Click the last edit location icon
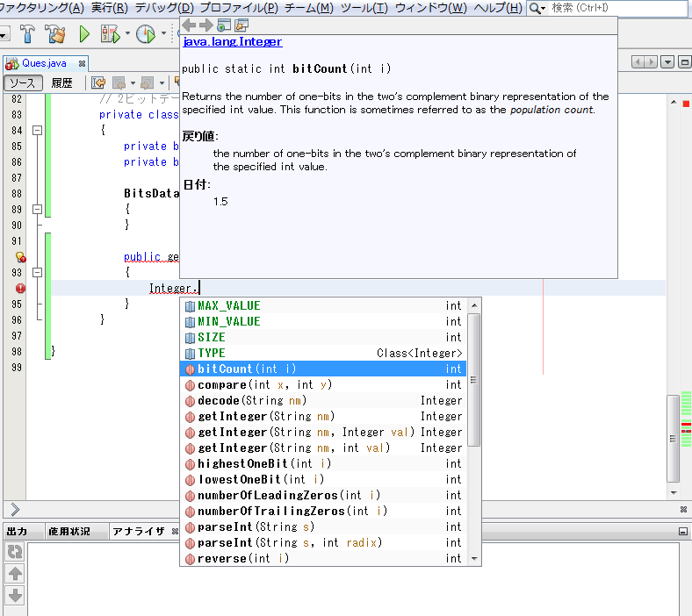This screenshot has width=692, height=616. [x=98, y=82]
